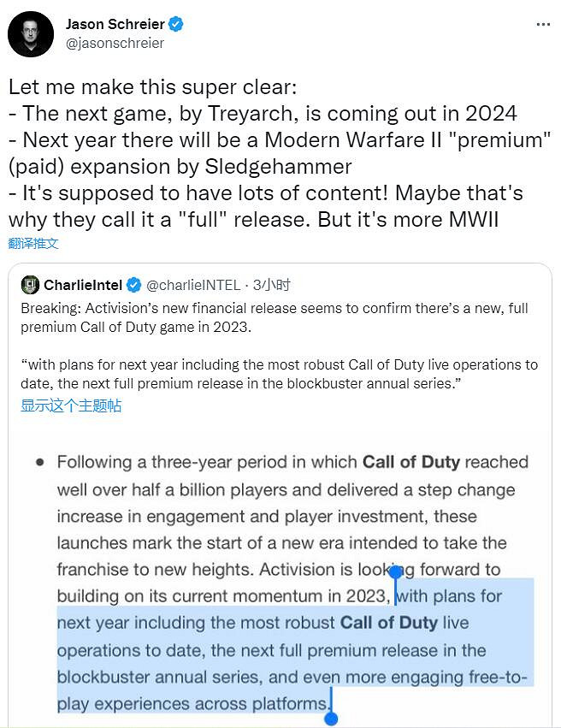Click the top text selection handle
This screenshot has width=561, height=728.
click(396, 573)
